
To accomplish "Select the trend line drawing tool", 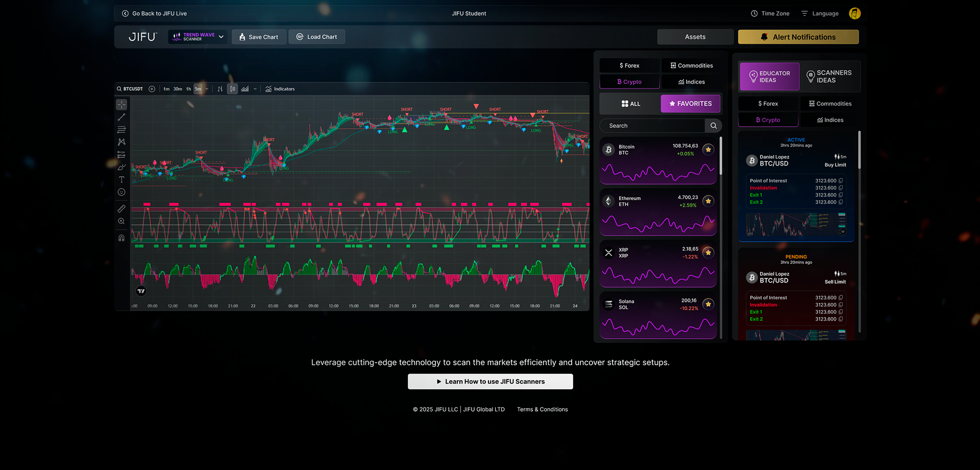I will (121, 118).
